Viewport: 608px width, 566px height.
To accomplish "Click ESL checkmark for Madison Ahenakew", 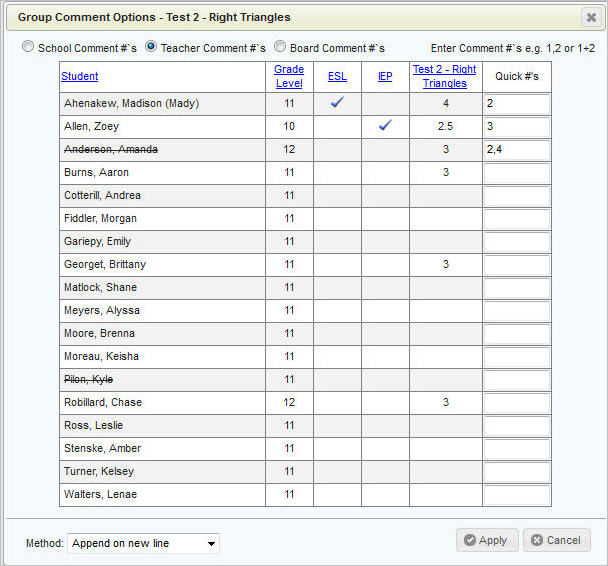I will 338,103.
